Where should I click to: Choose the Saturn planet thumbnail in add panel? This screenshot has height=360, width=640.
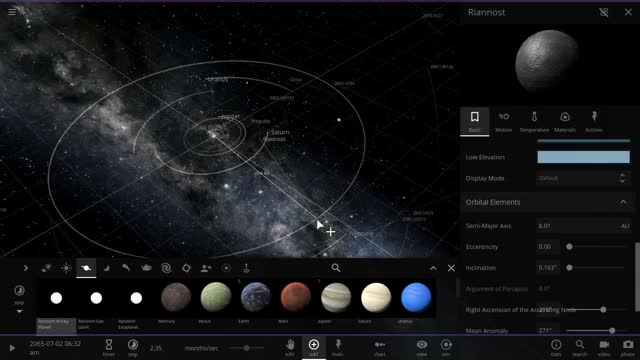tap(376, 298)
